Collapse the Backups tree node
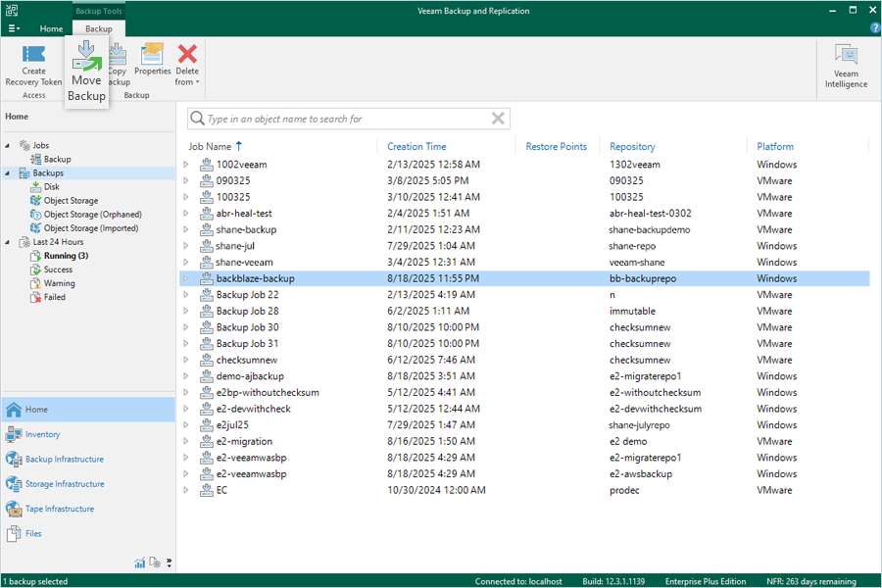 point(7,173)
